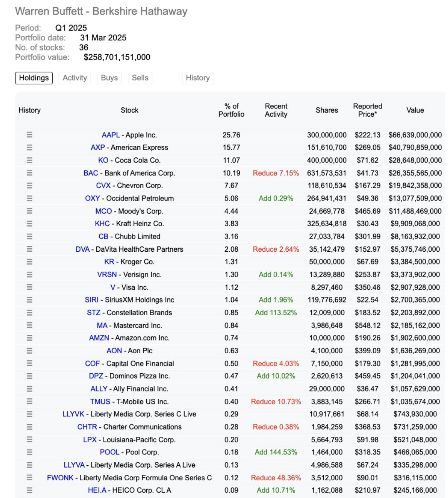
Task: Open history icon for CB Chubb row
Action: (x=30, y=236)
